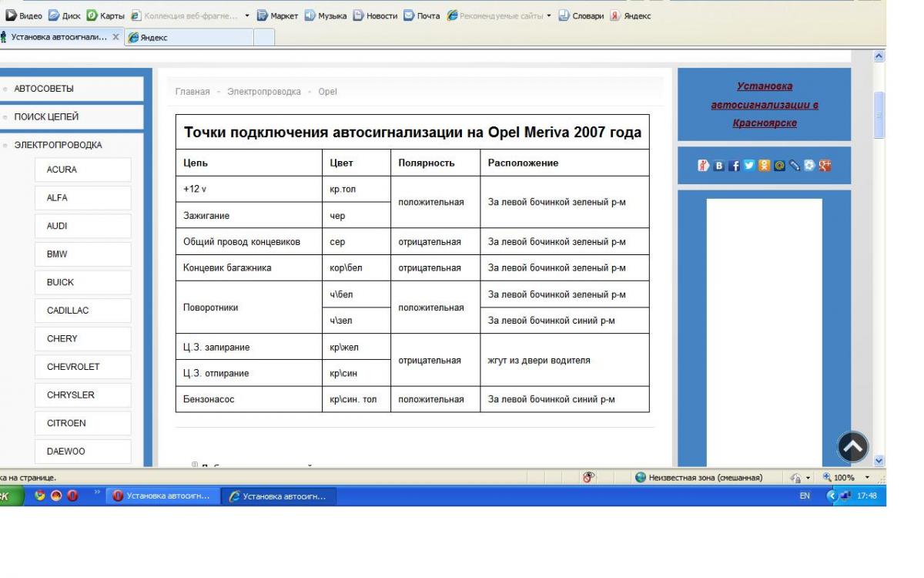Open the Видео favorites bar link
This screenshot has height=578, width=924.
pos(22,15)
